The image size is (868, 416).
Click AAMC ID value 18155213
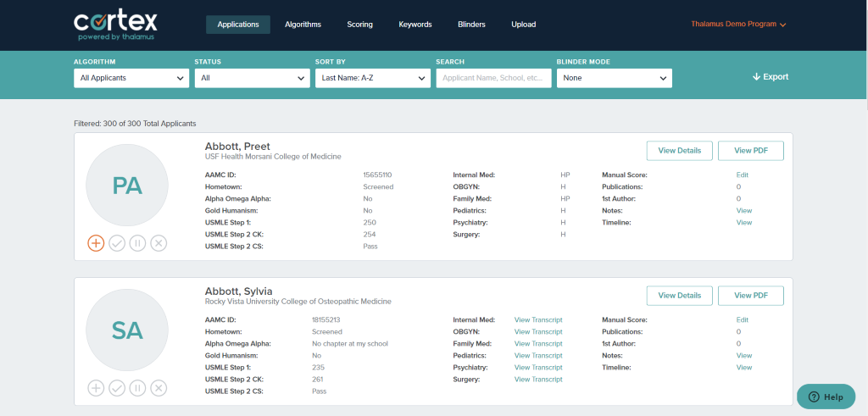pos(326,319)
